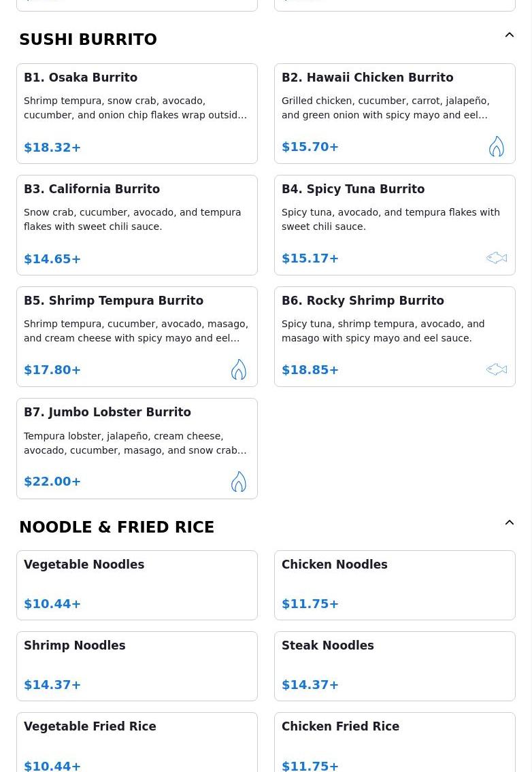Pick Vegetable Fried Rice
Viewport: 532px width, 772px height.
pyautogui.click(x=137, y=743)
